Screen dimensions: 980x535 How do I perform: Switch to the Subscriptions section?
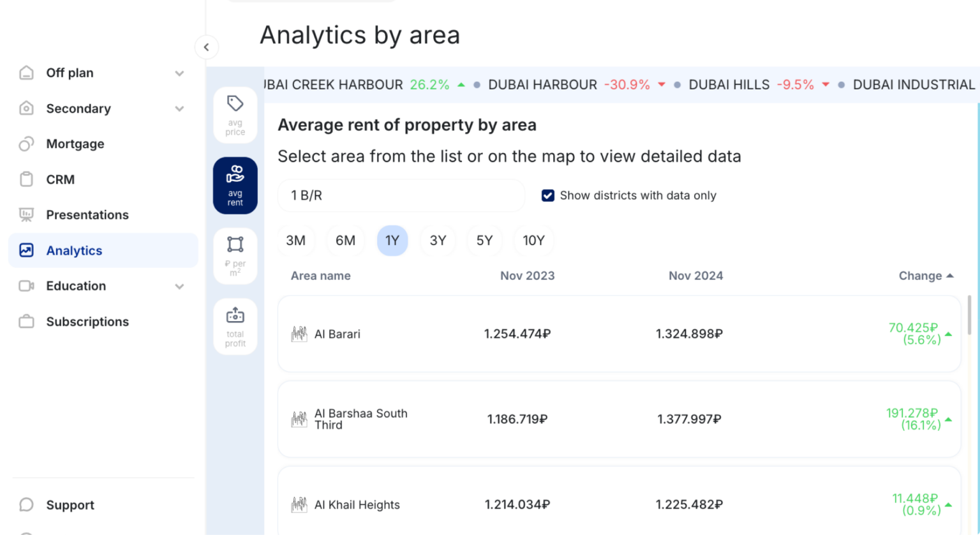(x=87, y=321)
